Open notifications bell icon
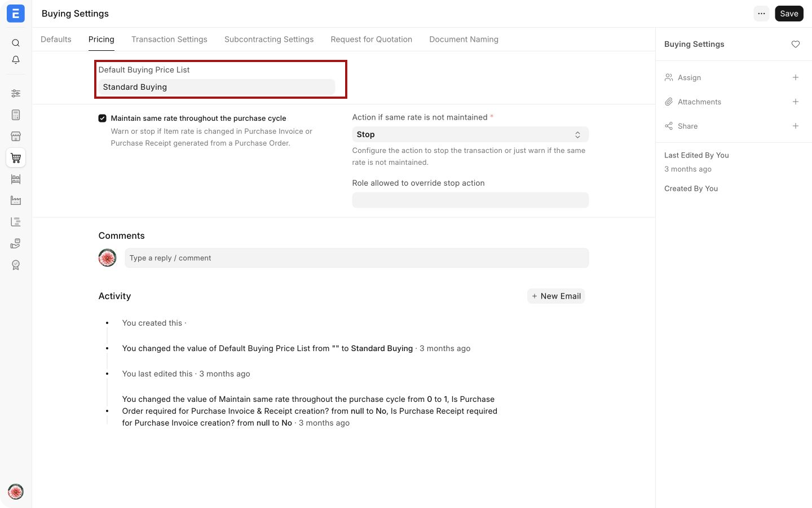This screenshot has width=812, height=508. [16, 60]
